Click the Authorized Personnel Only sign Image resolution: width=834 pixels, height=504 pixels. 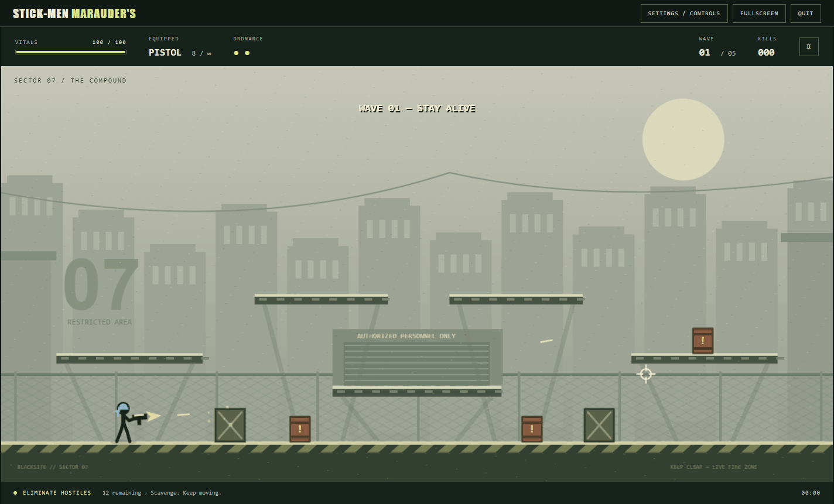(406, 336)
